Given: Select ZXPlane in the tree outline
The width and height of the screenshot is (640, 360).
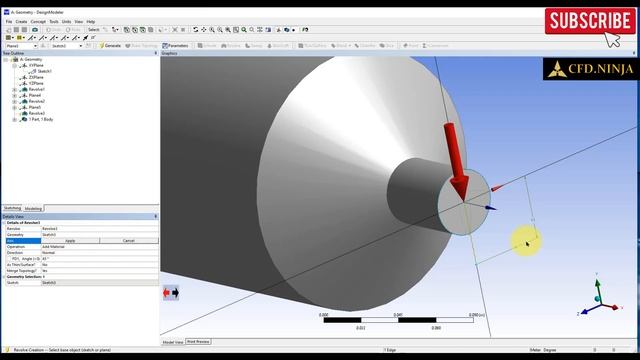Looking at the screenshot, I should [x=36, y=77].
